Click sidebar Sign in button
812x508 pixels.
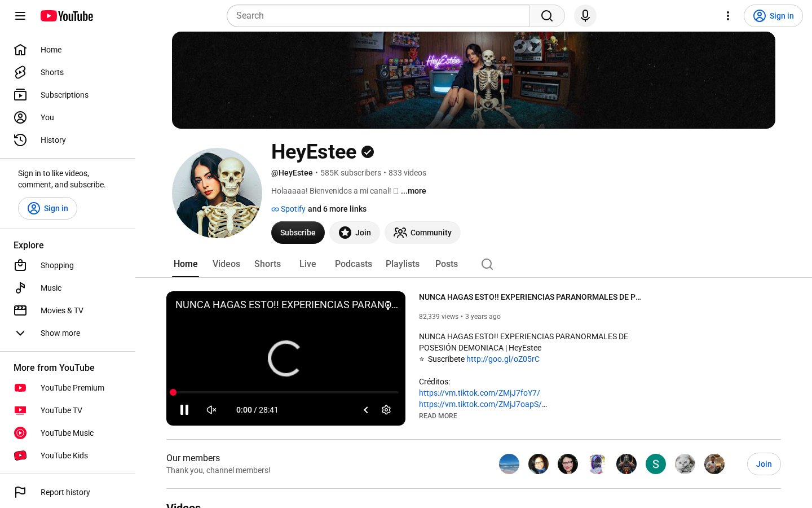[47, 208]
